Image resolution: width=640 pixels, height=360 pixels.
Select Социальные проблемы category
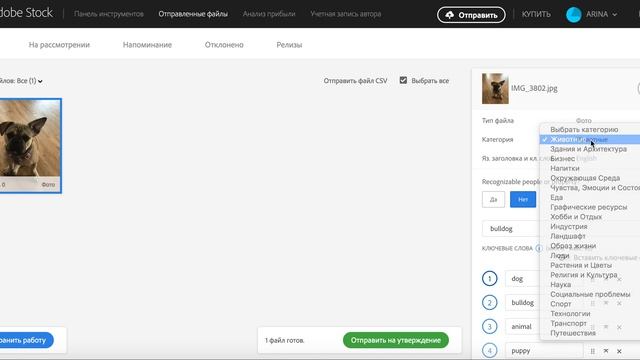click(x=590, y=294)
